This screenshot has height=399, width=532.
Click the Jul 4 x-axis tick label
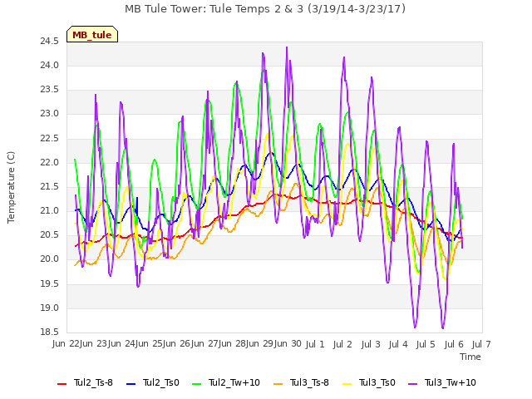pos(398,344)
